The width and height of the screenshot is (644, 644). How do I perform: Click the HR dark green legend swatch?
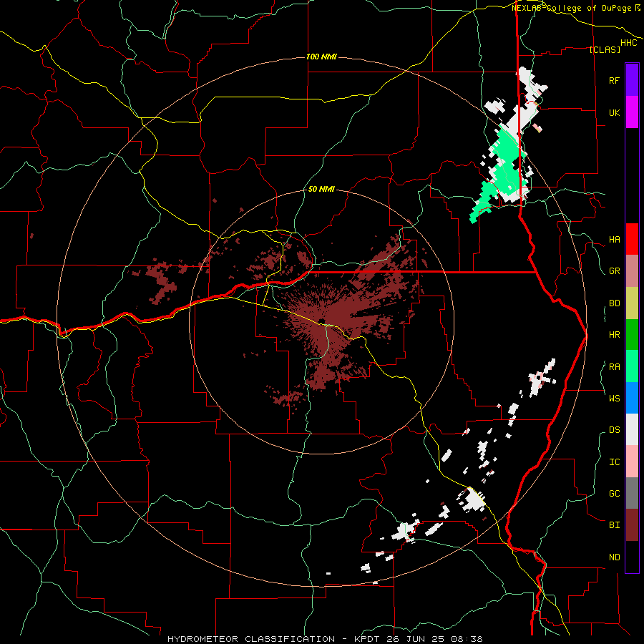click(x=632, y=335)
